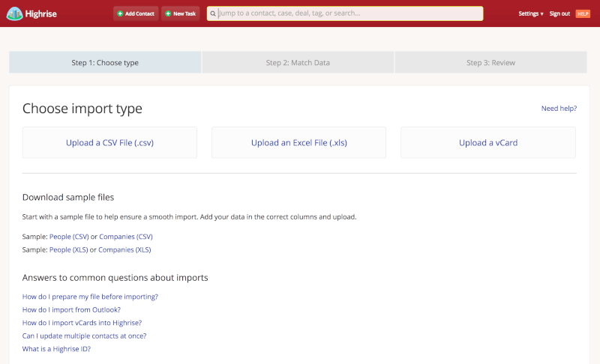
Task: Expand the Settings dropdown menu
Action: tap(531, 13)
